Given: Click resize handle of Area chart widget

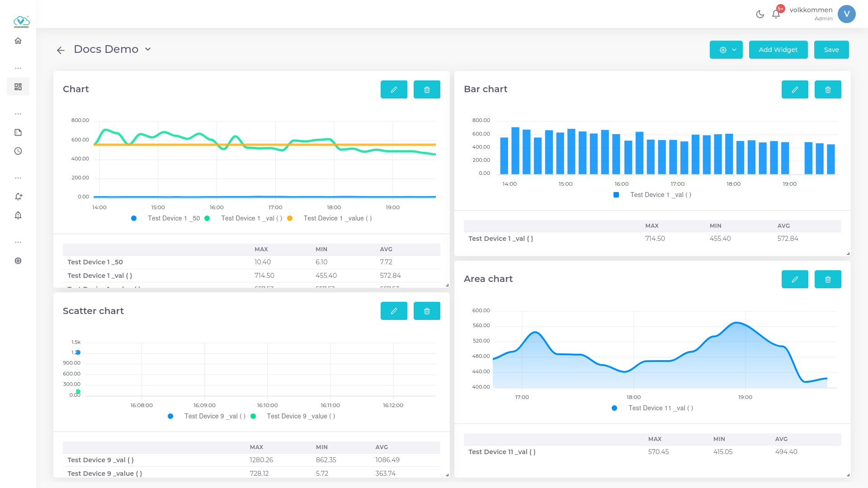Looking at the screenshot, I should point(848,474).
